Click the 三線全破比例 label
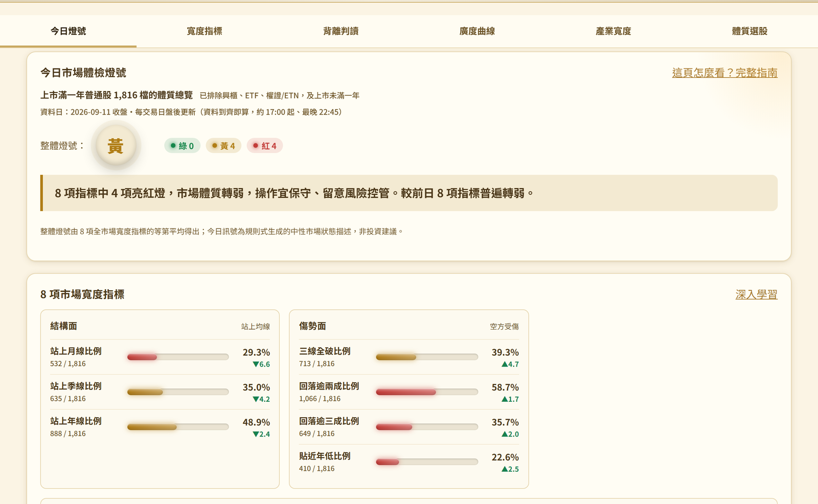The image size is (818, 504). coord(325,351)
